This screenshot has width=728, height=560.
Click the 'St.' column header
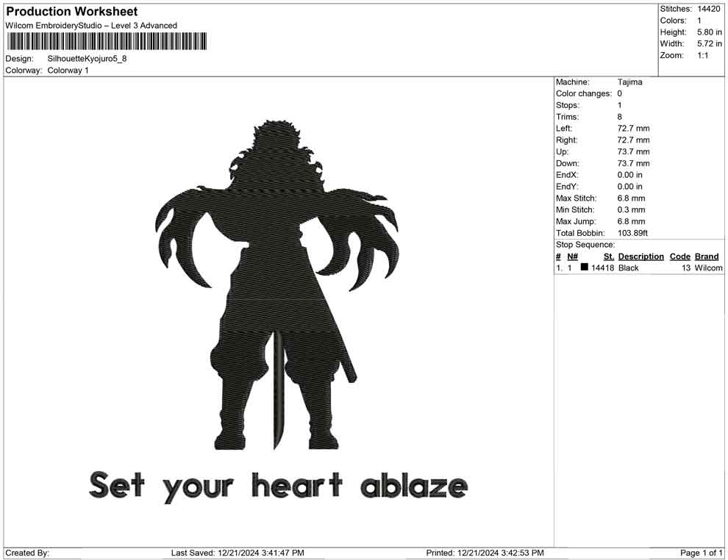(x=609, y=256)
